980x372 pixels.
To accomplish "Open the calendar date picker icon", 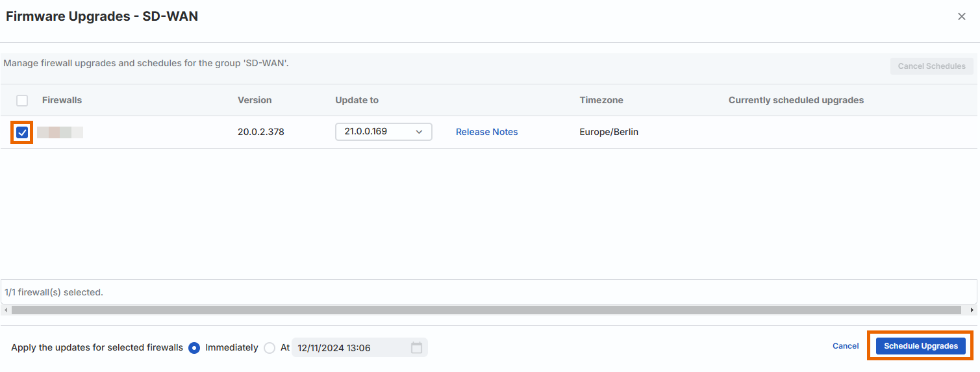I will [x=416, y=348].
